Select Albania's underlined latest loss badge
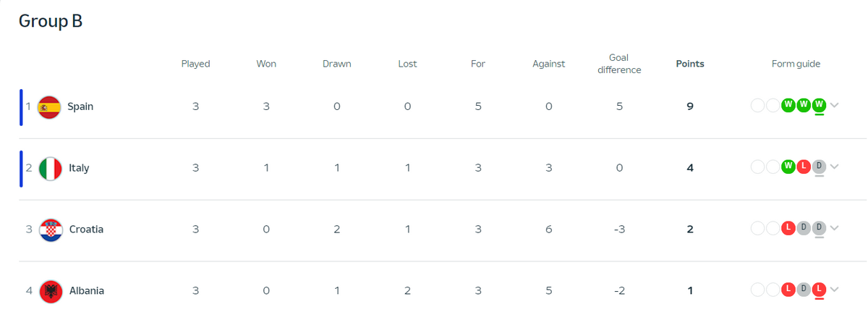This screenshot has width=868, height=320. coord(819,290)
